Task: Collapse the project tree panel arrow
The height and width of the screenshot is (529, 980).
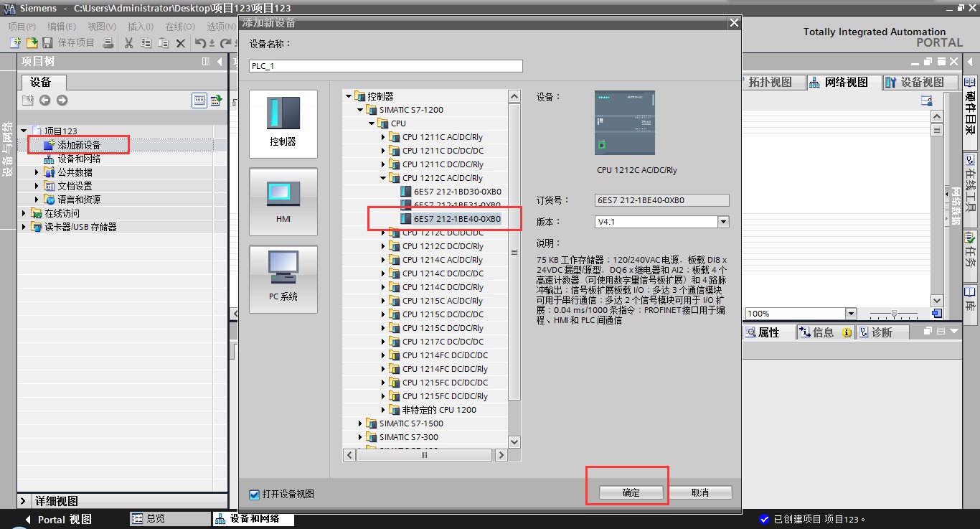Action: (220, 62)
